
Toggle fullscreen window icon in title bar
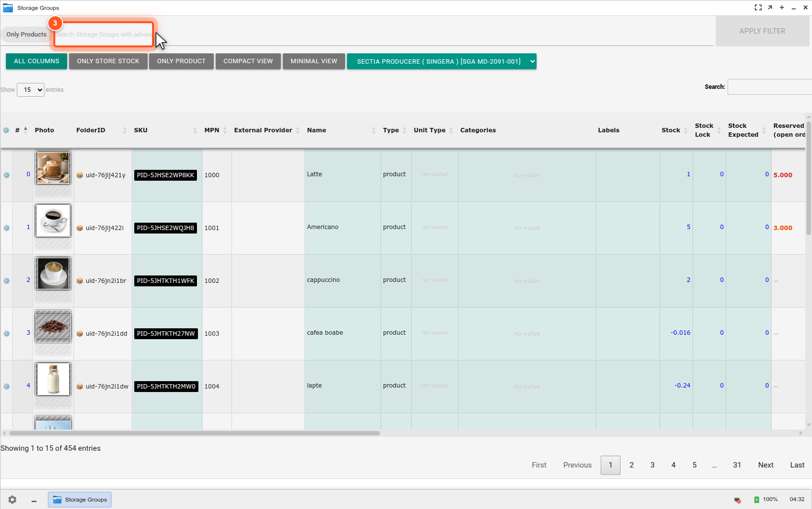tap(758, 7)
